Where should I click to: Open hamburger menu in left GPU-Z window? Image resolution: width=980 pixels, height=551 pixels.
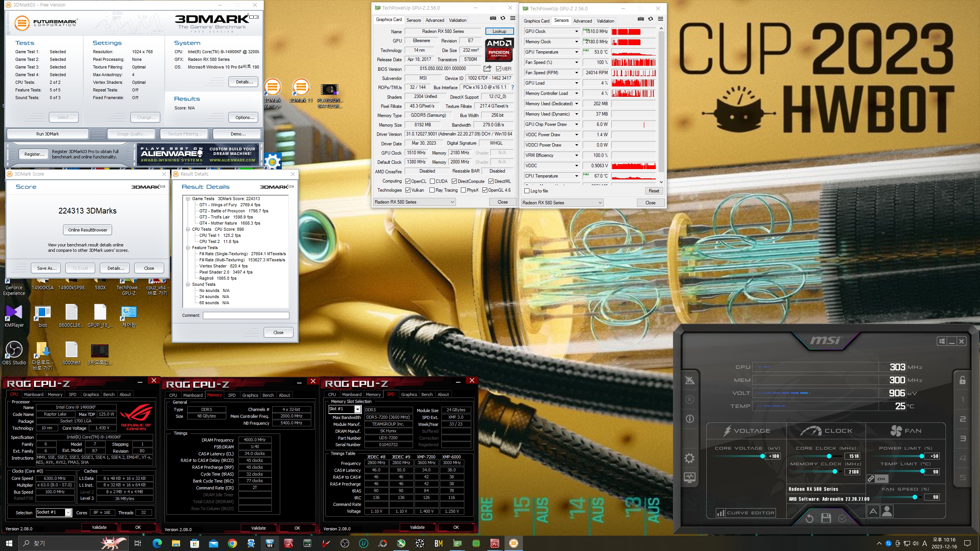coord(513,18)
